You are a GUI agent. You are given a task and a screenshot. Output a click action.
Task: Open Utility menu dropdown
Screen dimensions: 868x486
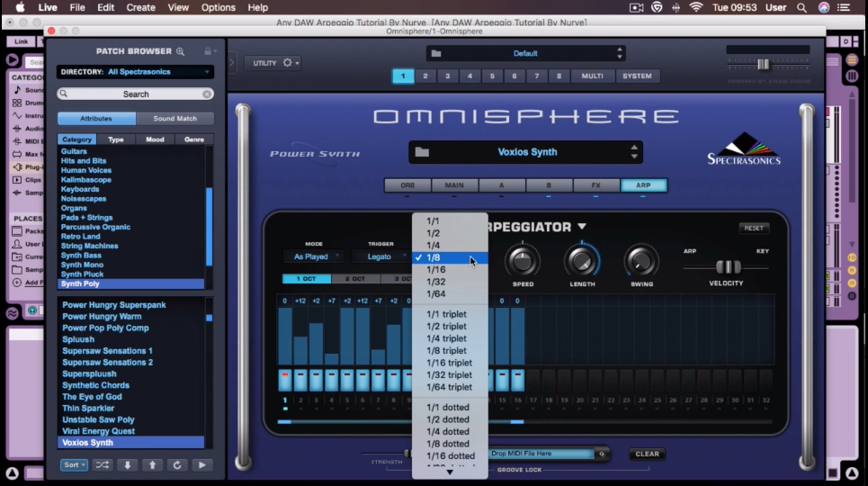coord(273,63)
